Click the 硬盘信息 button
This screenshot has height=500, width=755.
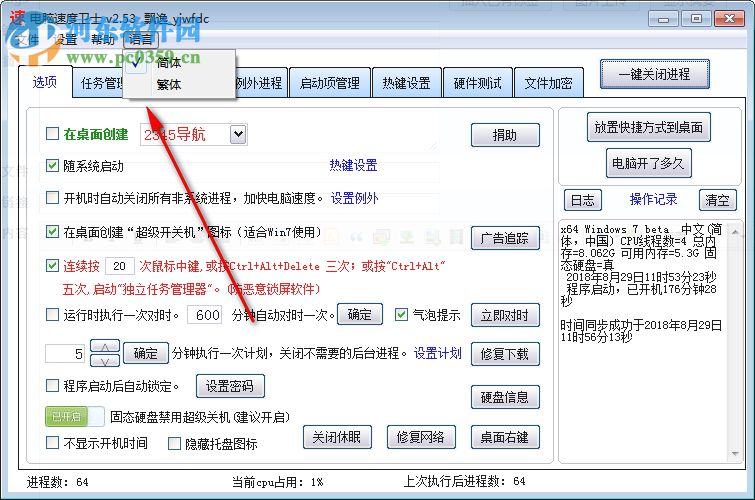tap(505, 397)
